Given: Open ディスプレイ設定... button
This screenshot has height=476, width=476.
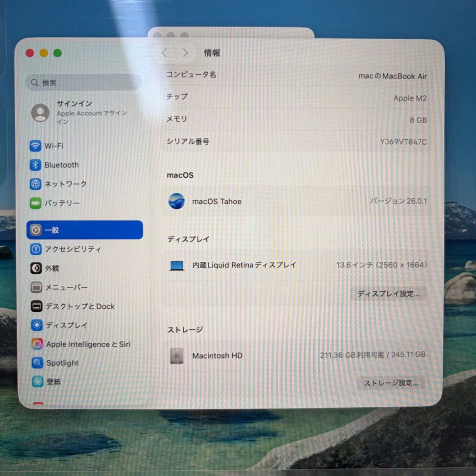Looking at the screenshot, I should 388,294.
